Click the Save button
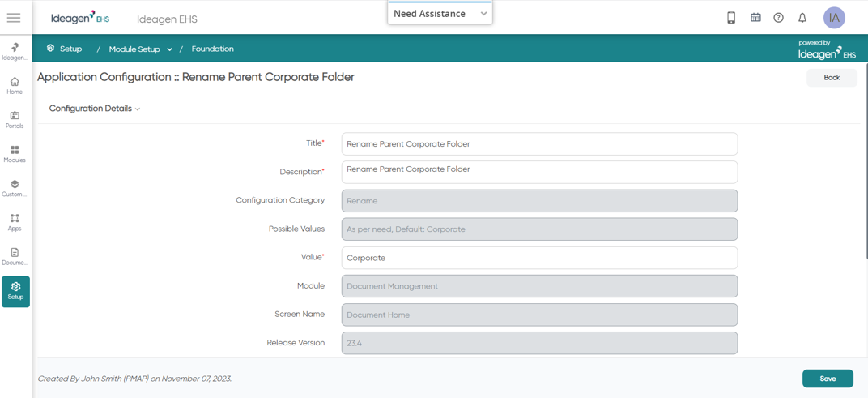 (828, 379)
